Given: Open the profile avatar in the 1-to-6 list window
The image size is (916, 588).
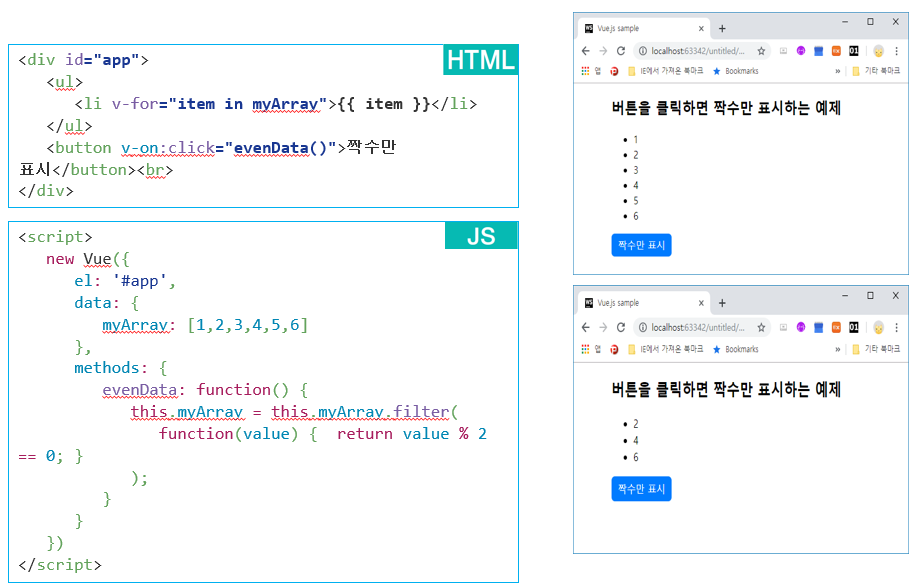Looking at the screenshot, I should (879, 51).
